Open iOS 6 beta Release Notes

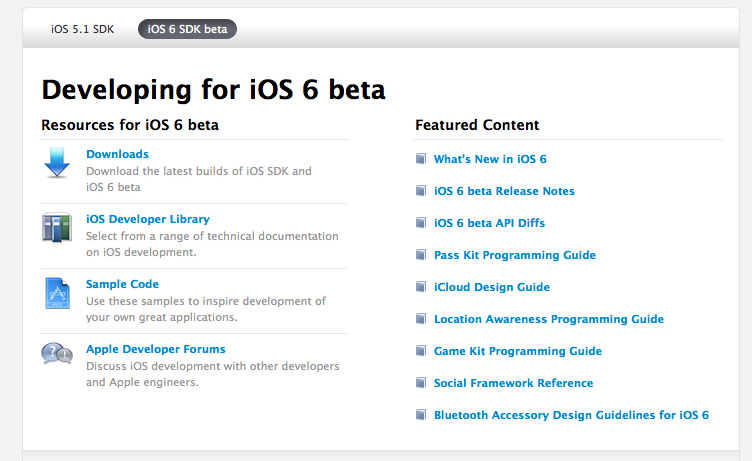pos(504,191)
